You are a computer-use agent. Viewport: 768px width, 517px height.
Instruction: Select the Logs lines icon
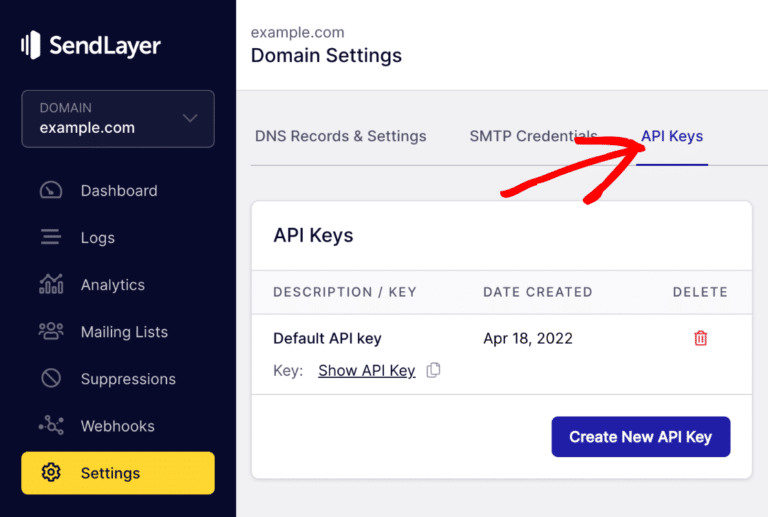[x=51, y=238]
